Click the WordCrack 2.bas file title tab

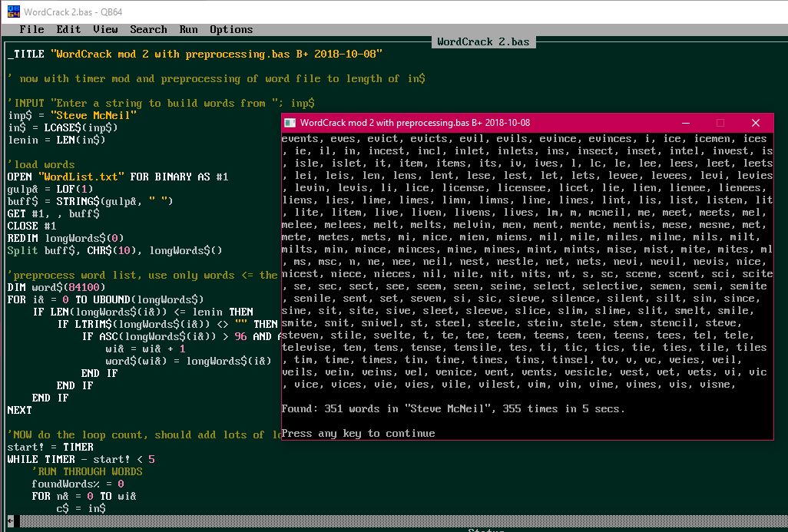pyautogui.click(x=483, y=42)
